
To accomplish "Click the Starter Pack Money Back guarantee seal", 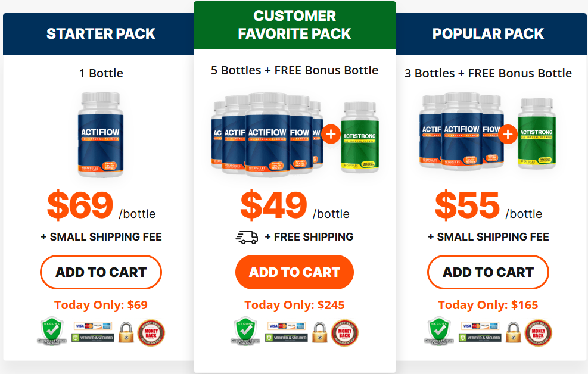I will [x=151, y=333].
